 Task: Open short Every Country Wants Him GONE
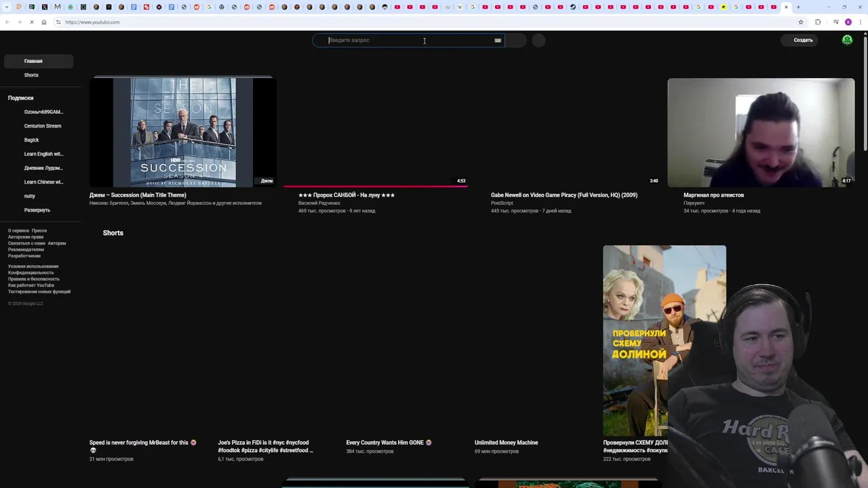point(389,443)
